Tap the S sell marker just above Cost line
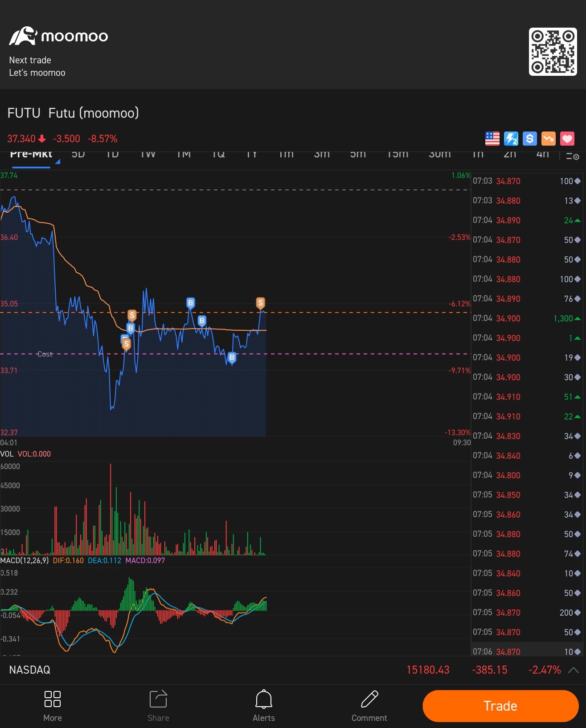Screen dimensions: 586x728 point(127,344)
